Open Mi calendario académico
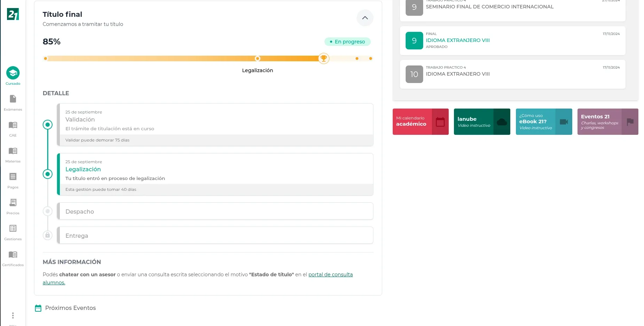The width and height of the screenshot is (644, 326). tap(420, 122)
